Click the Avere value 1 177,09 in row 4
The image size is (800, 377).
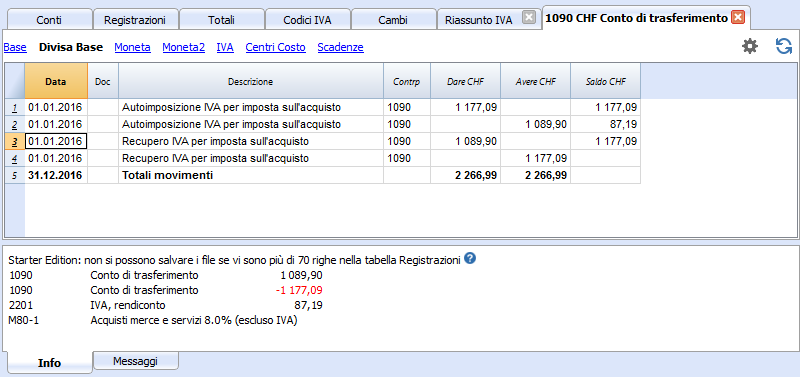535,158
